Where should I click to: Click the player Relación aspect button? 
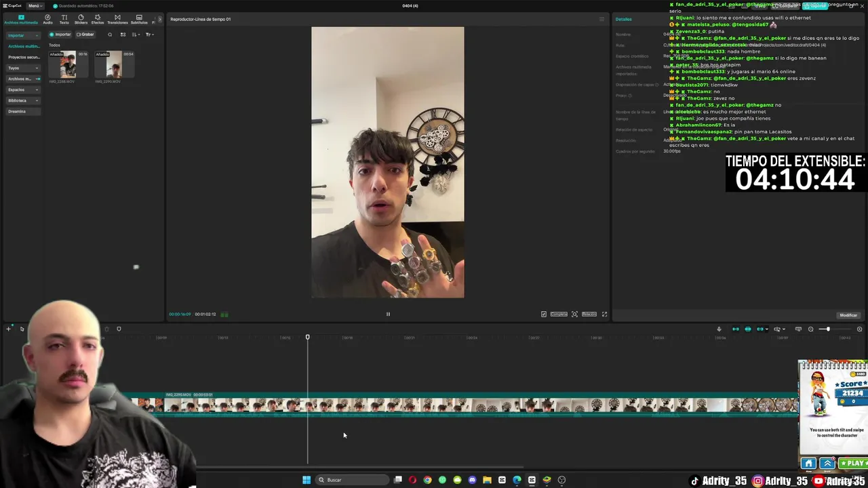coord(589,314)
